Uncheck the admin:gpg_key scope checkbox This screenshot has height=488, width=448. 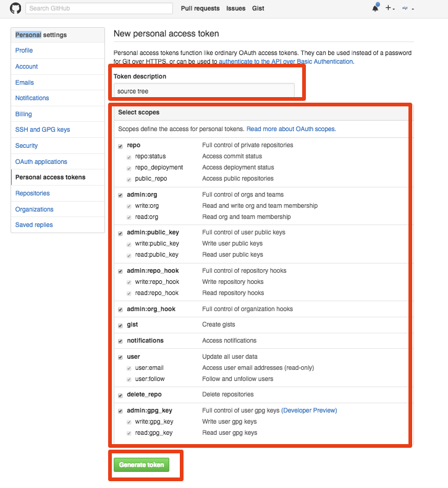point(120,411)
